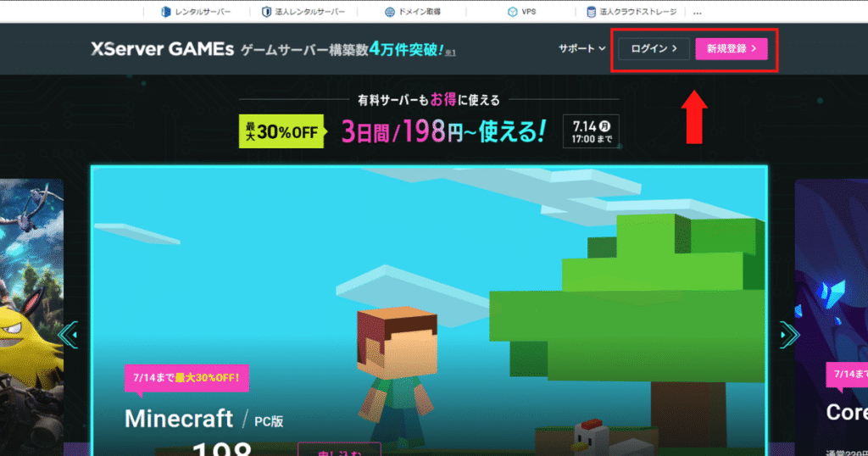Open the レンタルサーバー link in top bar
Screen dimensions: 868x456
click(x=196, y=12)
